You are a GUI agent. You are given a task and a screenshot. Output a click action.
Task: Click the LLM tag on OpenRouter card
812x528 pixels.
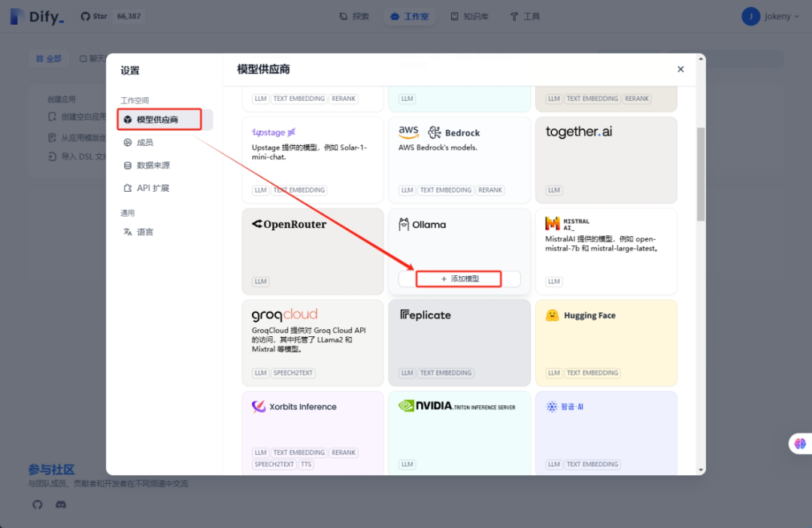260,281
